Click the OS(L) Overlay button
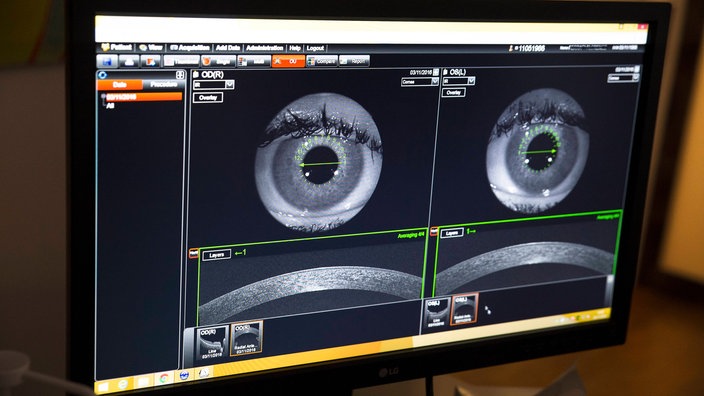The image size is (704, 396). coord(453,92)
